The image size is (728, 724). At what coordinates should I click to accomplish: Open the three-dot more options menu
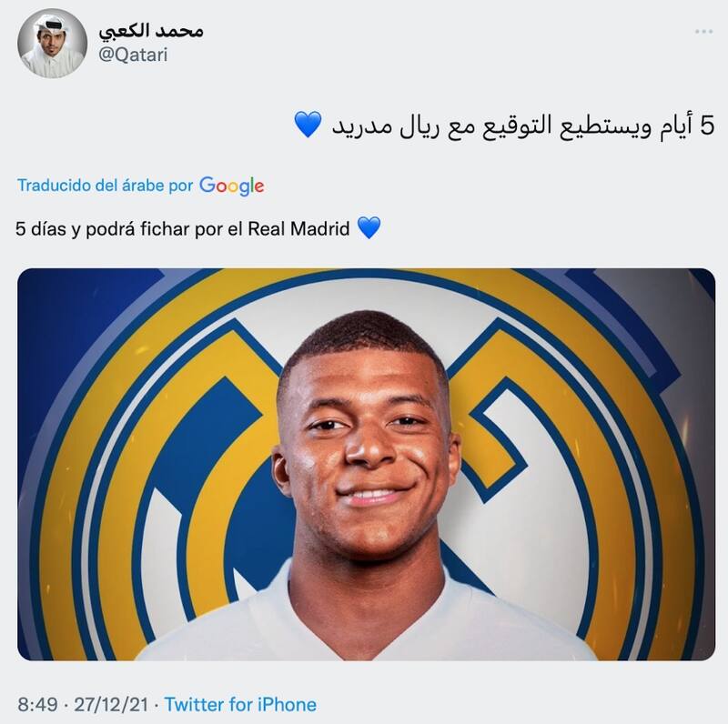pos(703,32)
